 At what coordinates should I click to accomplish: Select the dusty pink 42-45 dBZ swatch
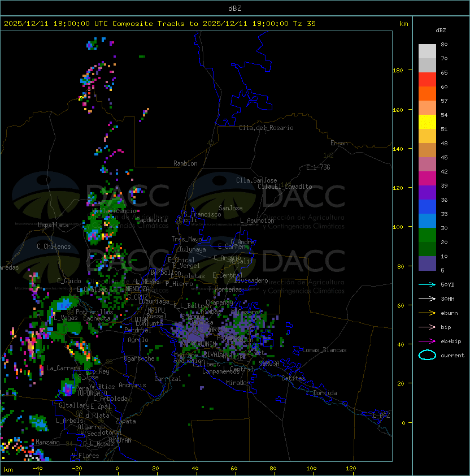coord(427,165)
